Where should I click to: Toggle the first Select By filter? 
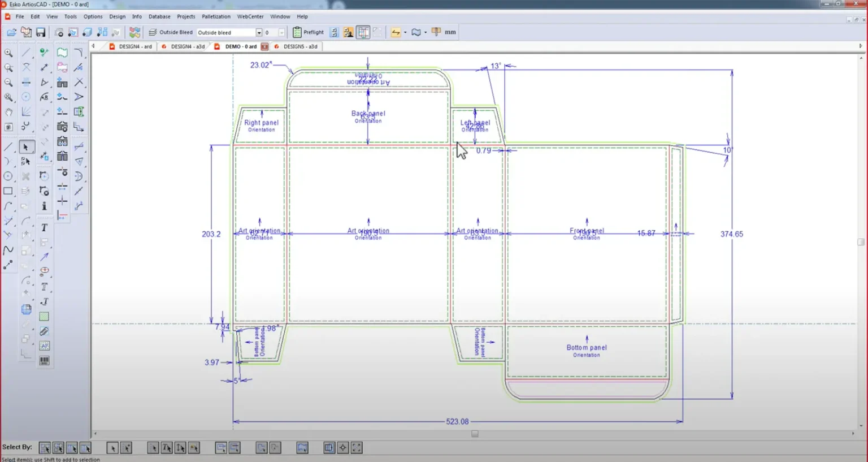pos(45,447)
